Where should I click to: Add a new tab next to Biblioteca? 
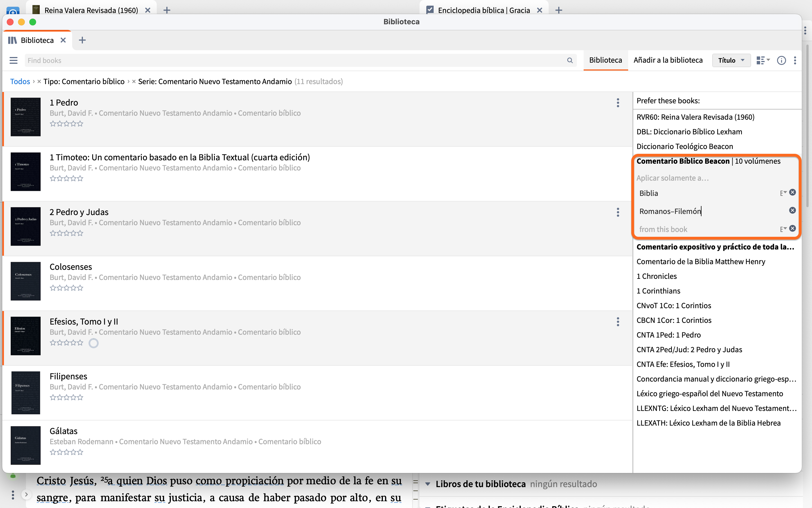tap(82, 40)
